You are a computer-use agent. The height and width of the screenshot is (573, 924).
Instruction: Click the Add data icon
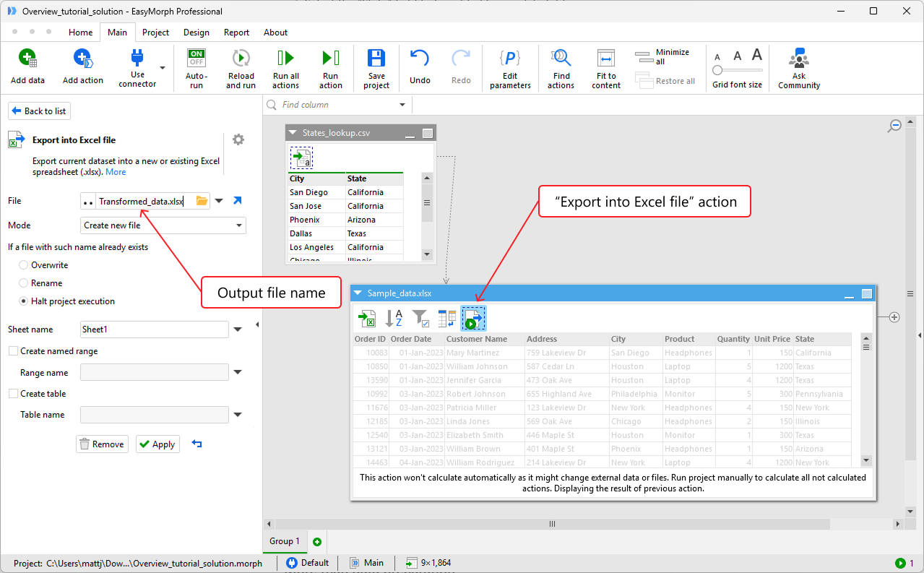27,59
